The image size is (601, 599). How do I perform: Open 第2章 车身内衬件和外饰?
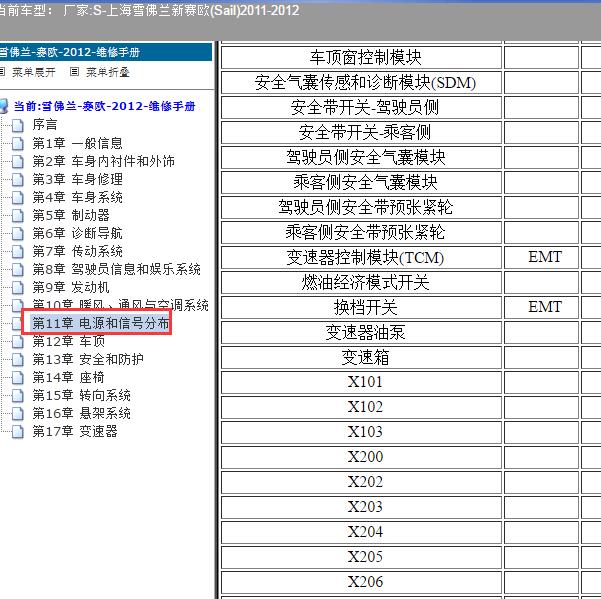(103, 161)
